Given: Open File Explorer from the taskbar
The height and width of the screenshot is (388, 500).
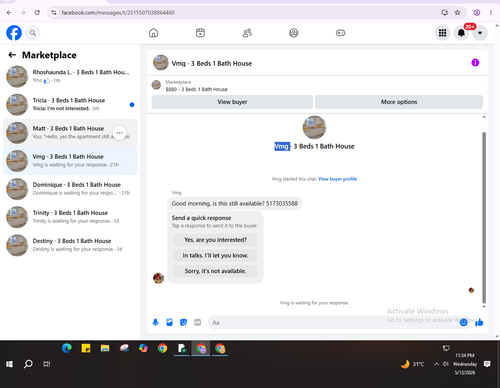Looking at the screenshot, I should point(105,348).
